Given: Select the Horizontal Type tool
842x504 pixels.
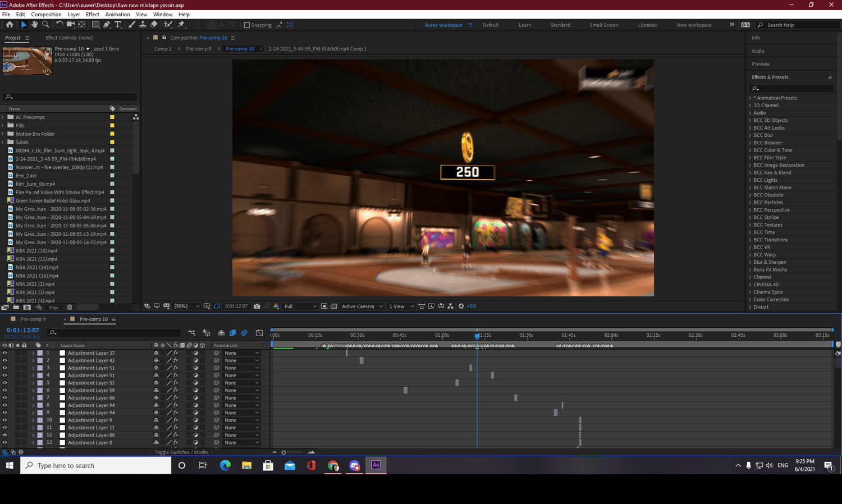Looking at the screenshot, I should tap(118, 25).
